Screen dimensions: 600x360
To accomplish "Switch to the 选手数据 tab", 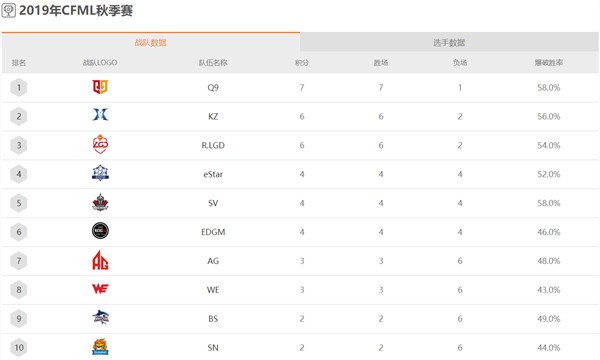I will (449, 42).
